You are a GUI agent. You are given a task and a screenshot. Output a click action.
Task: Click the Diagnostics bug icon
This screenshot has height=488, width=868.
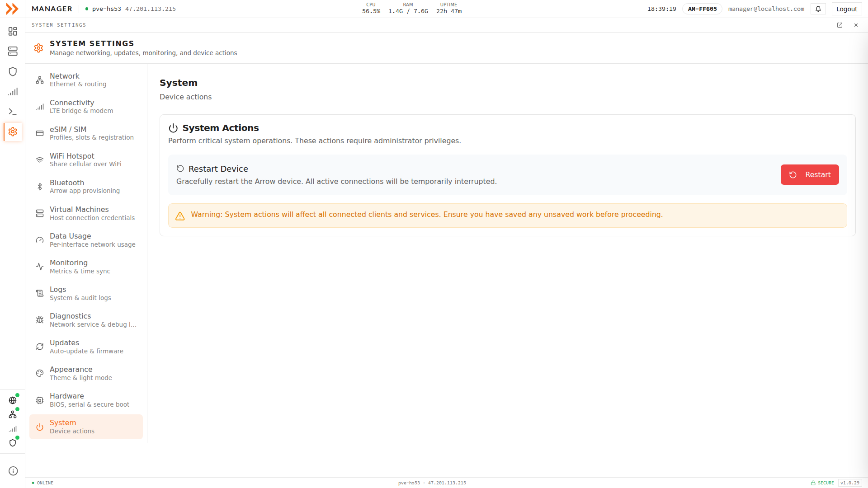click(x=40, y=320)
